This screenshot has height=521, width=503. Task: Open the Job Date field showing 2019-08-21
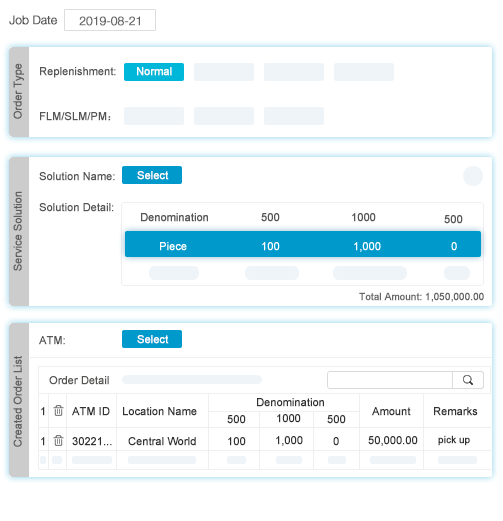coord(110,20)
